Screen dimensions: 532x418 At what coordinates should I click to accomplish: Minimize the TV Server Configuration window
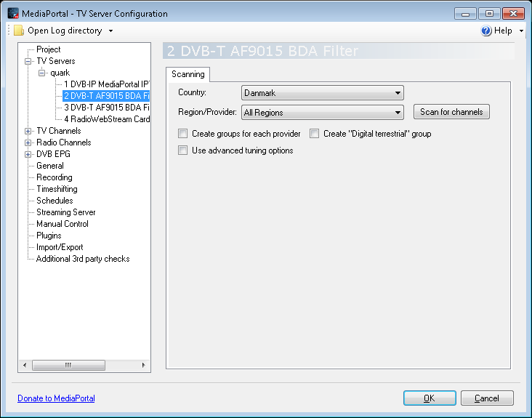pyautogui.click(x=465, y=14)
